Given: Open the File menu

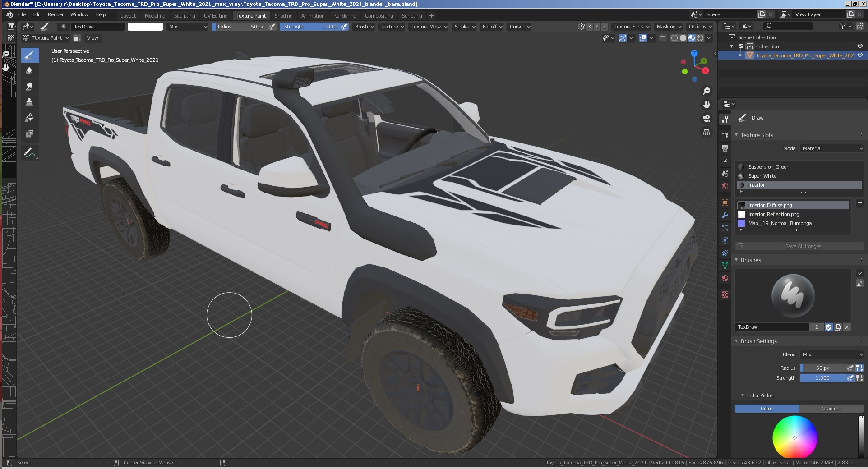Looking at the screenshot, I should click(x=22, y=14).
